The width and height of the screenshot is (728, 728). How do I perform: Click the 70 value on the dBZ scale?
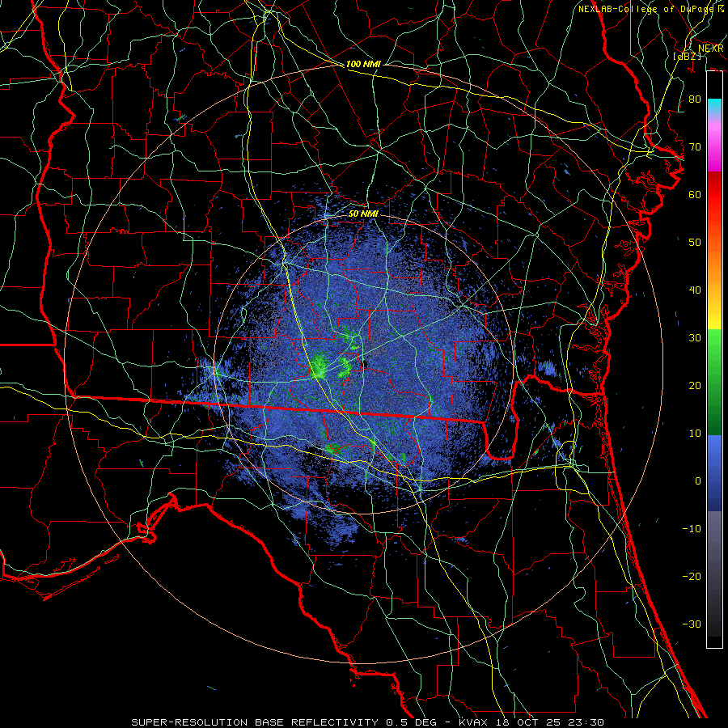coord(695,146)
